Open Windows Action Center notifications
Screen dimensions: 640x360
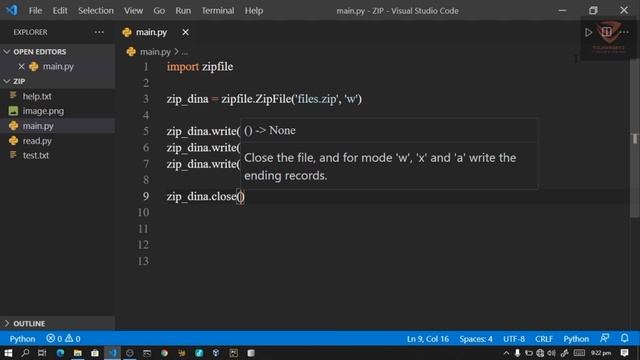624,353
